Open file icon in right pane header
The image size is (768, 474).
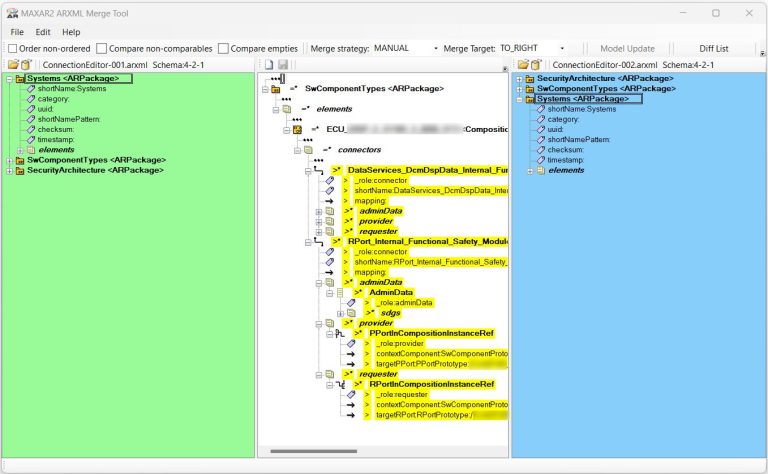[524, 65]
